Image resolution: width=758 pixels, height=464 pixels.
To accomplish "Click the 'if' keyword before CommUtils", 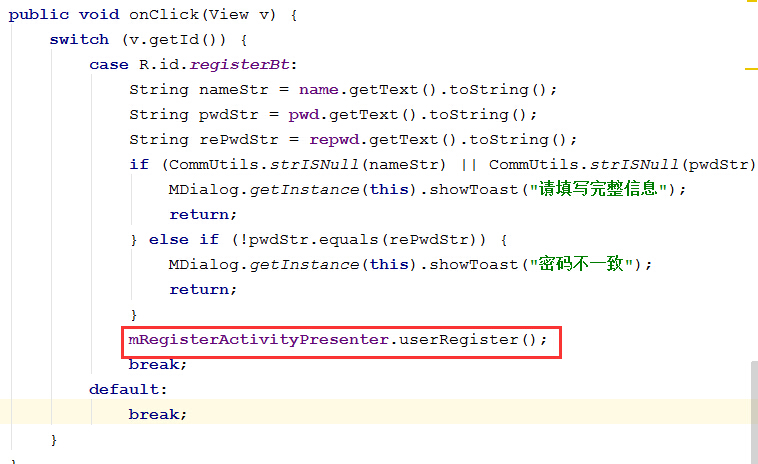I will [x=139, y=165].
